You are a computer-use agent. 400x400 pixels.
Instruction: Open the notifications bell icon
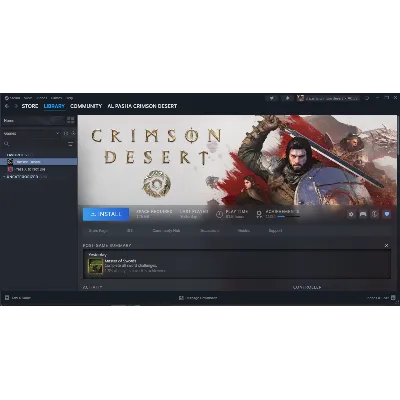287,98
